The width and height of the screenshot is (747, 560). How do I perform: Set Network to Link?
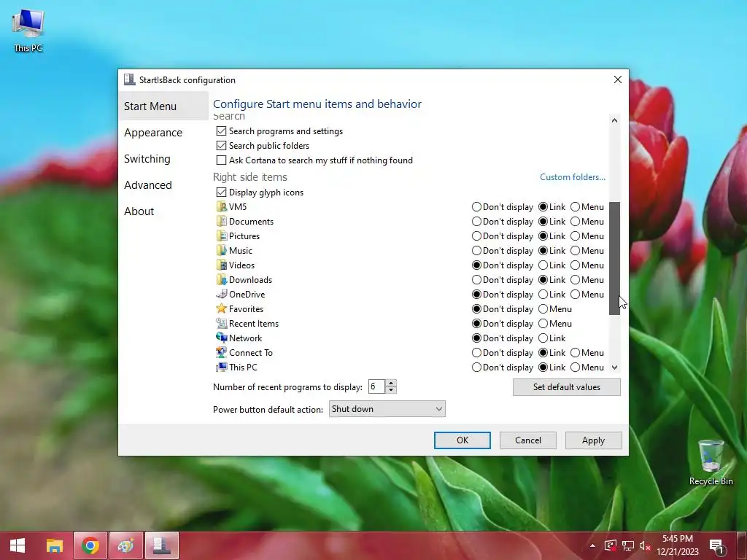(x=543, y=338)
